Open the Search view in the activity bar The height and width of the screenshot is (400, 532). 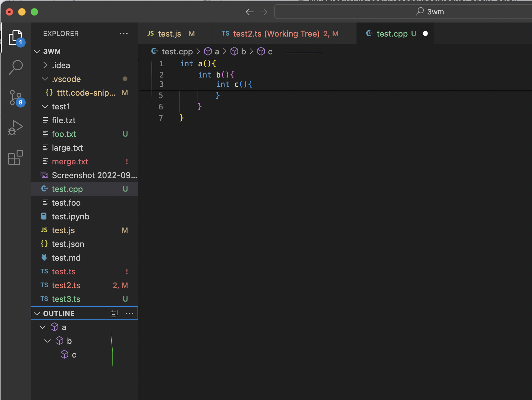15,67
